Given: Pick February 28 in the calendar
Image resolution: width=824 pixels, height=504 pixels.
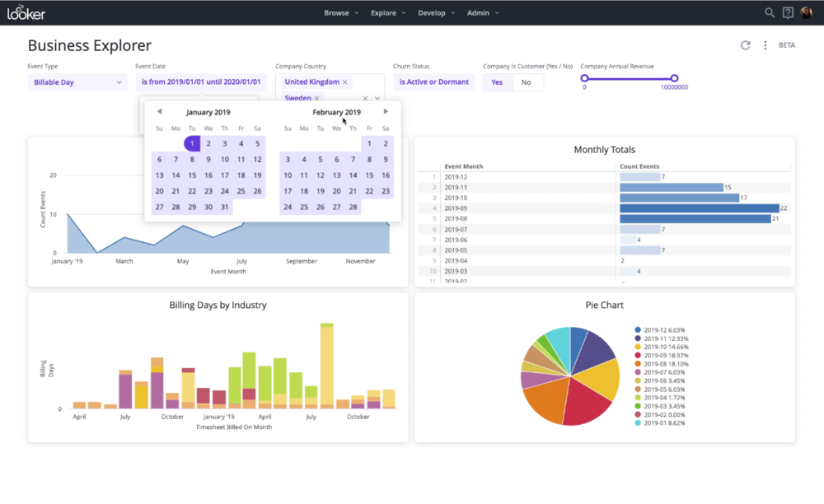Looking at the screenshot, I should coord(353,208).
